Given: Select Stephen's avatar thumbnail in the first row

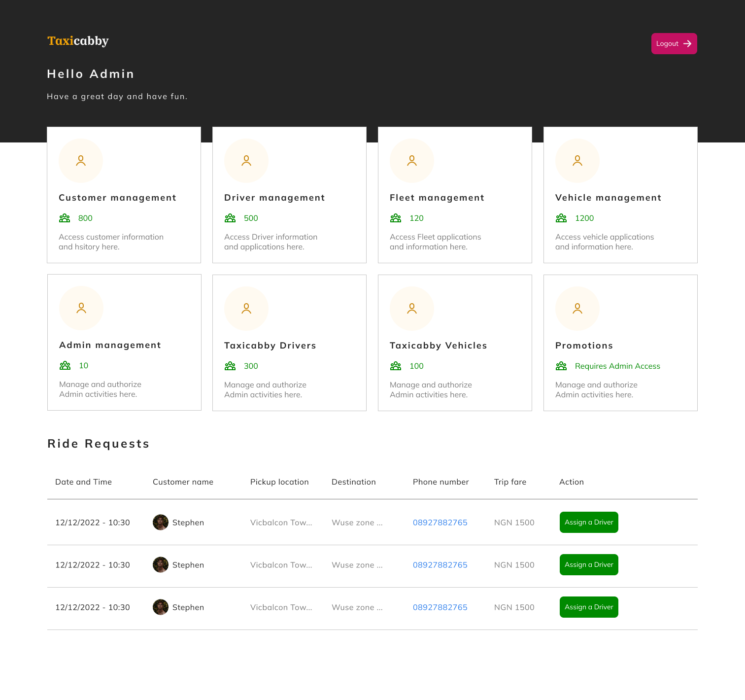Looking at the screenshot, I should [x=160, y=522].
